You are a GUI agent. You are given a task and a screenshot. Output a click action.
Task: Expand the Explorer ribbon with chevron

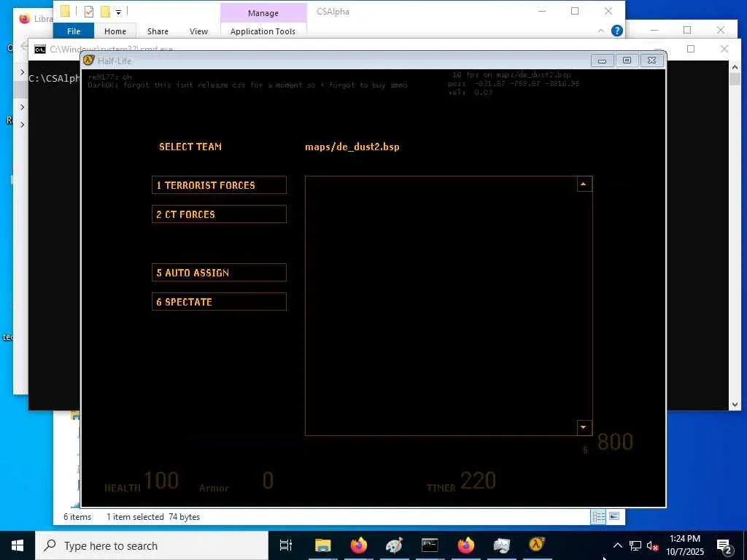click(x=601, y=31)
